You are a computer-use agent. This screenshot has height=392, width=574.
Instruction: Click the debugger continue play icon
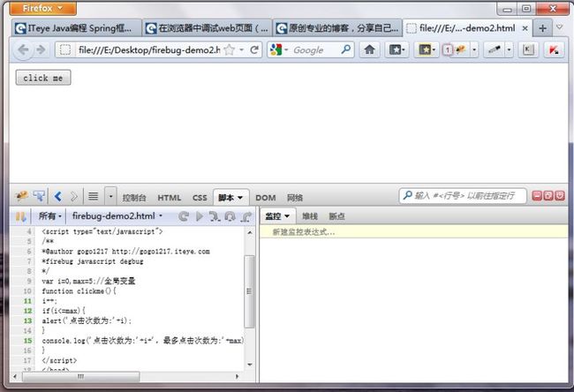pyautogui.click(x=200, y=216)
